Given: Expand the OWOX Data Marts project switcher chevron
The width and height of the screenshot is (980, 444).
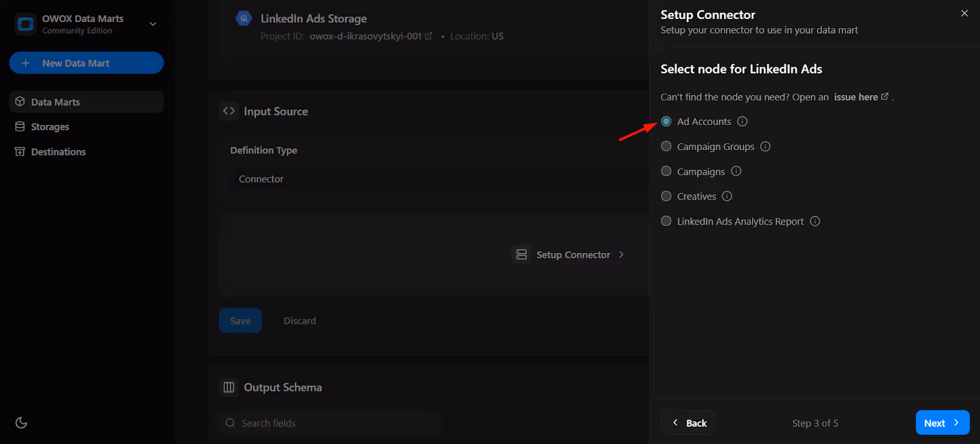Looking at the screenshot, I should 153,24.
